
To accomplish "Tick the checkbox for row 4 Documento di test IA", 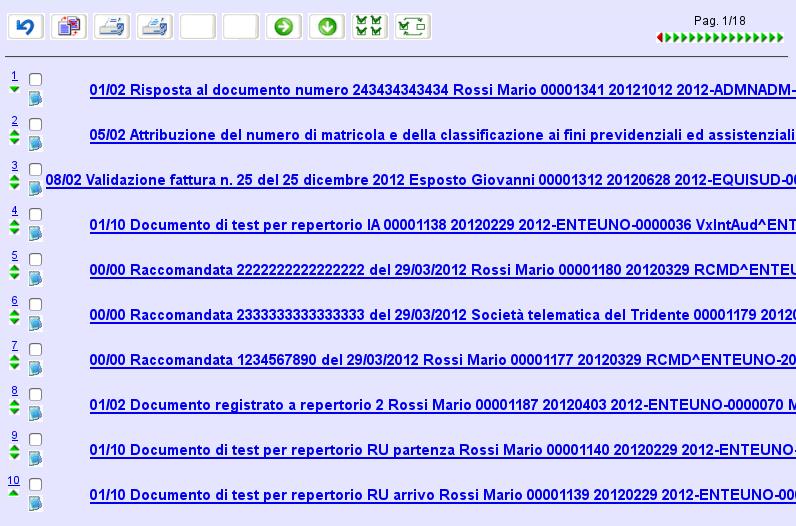I will pyautogui.click(x=35, y=214).
